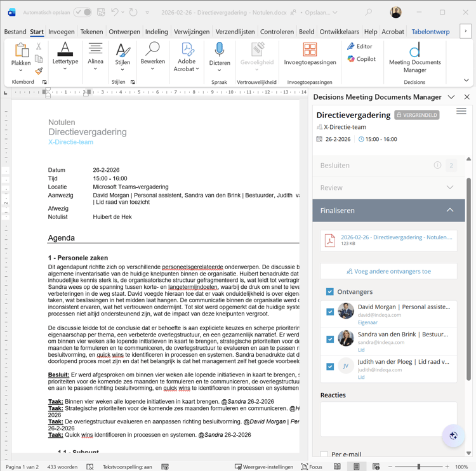This screenshot has height=471, width=476.
Task: Open the hamburger menu in Decisions panel
Action: click(x=461, y=112)
